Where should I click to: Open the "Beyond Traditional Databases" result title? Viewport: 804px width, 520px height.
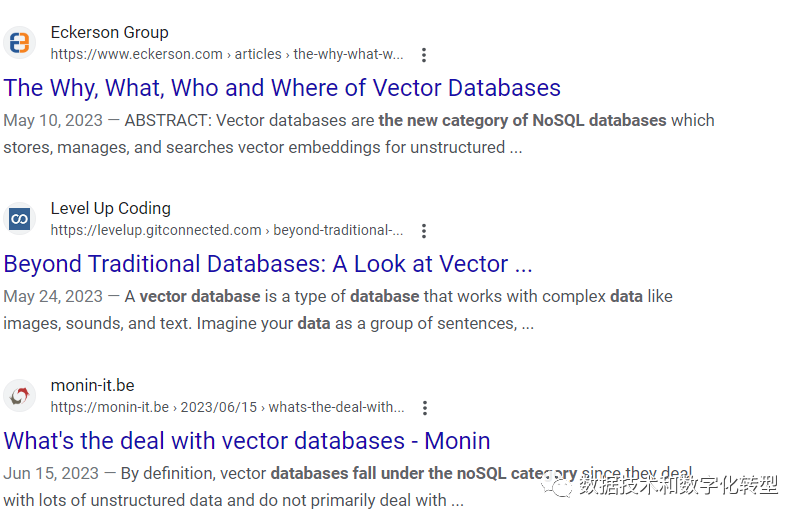point(268,264)
